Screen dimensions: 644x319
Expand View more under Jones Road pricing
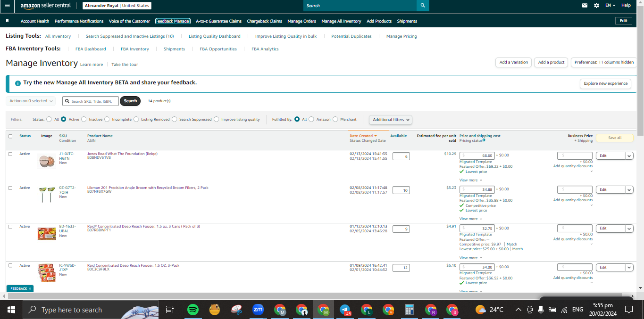pyautogui.click(x=470, y=180)
